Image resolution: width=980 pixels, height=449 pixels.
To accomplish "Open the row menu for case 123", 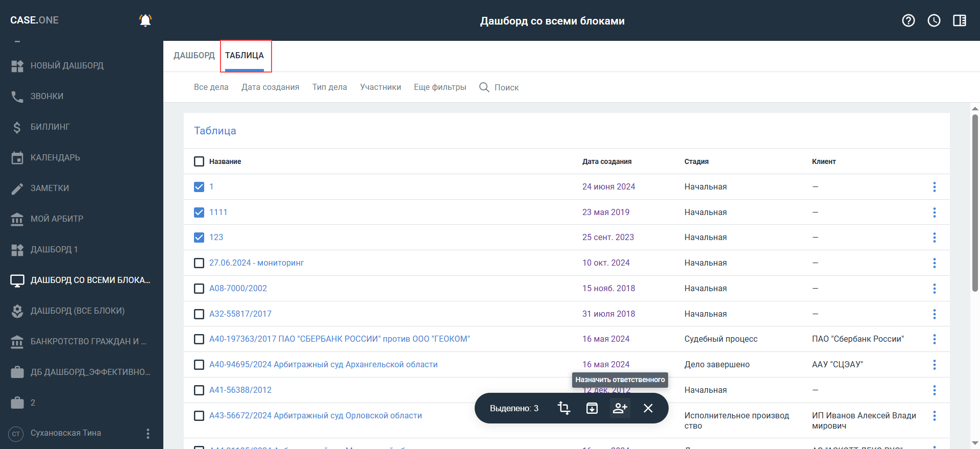I will tap(935, 238).
